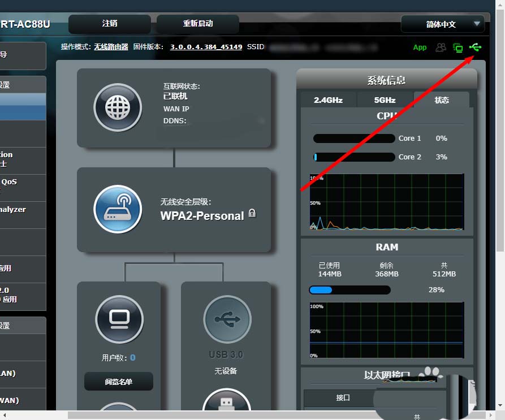Switch to the 状态 status tab
This screenshot has width=505, height=420.
[x=442, y=100]
